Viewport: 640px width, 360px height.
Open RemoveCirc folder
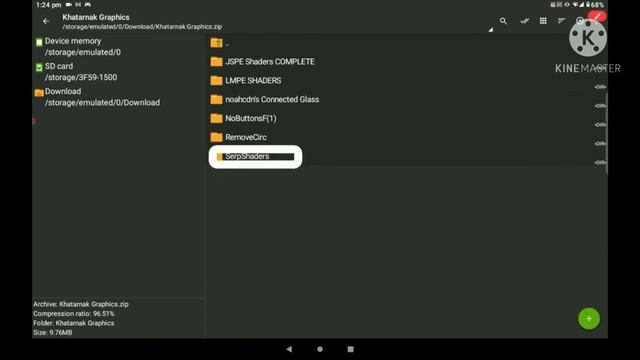point(406,137)
